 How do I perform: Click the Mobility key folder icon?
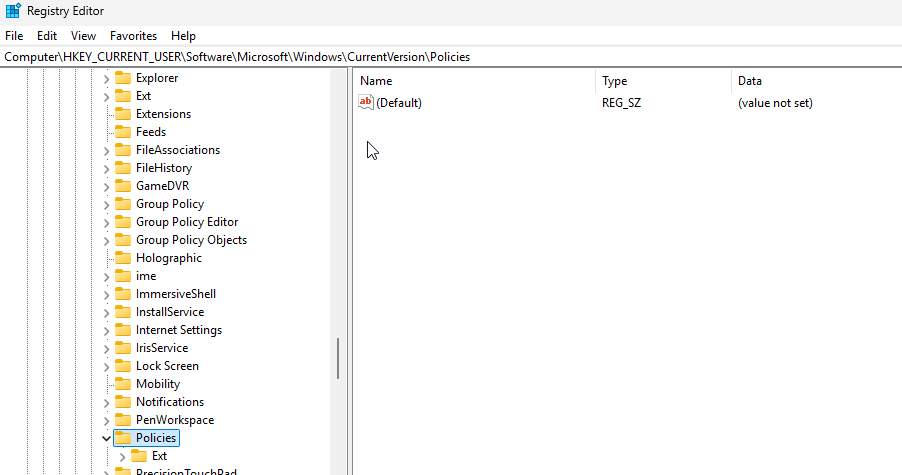[123, 384]
